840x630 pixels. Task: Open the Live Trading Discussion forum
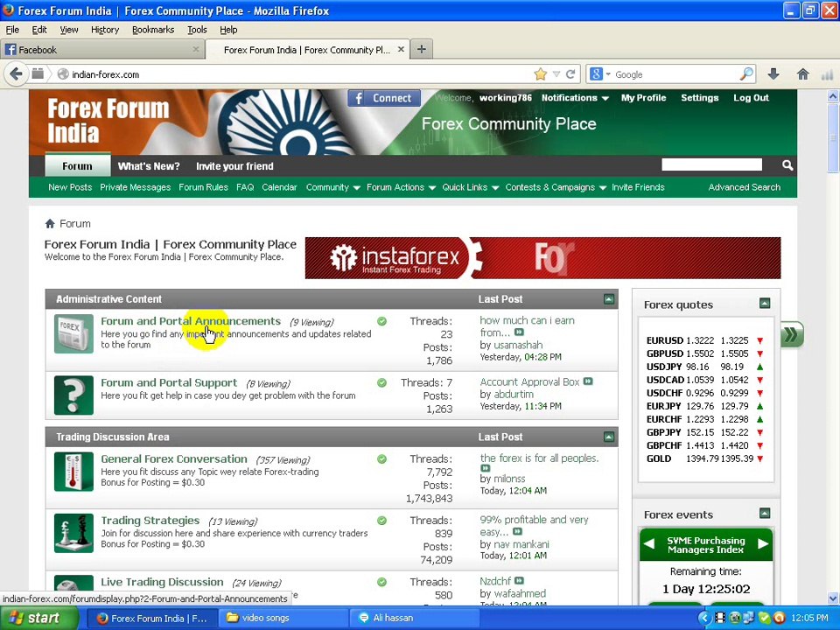point(162,582)
